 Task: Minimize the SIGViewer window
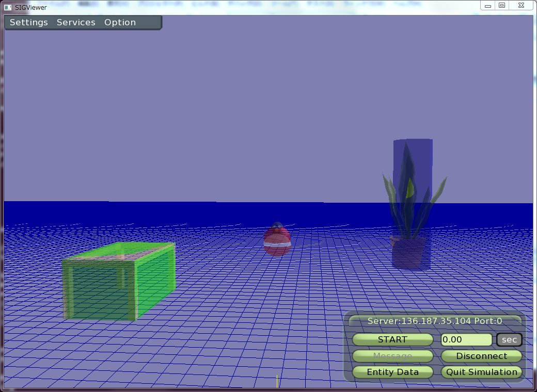488,6
